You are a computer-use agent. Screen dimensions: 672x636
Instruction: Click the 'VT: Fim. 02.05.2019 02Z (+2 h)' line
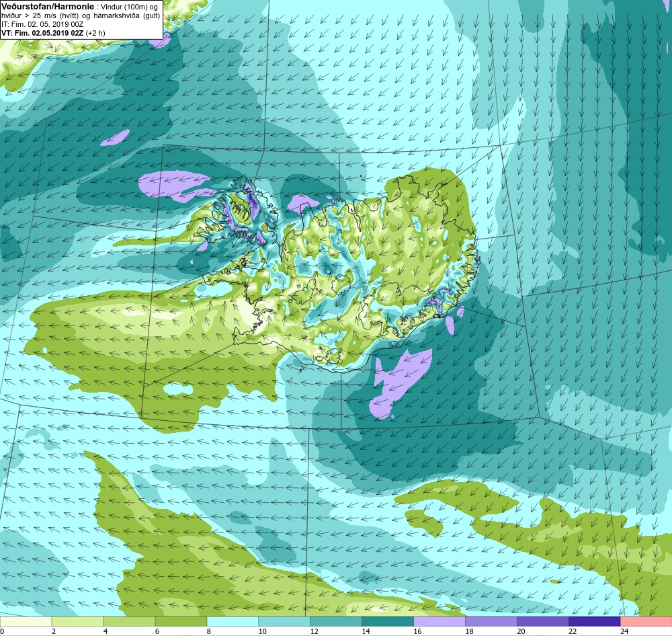(x=53, y=32)
